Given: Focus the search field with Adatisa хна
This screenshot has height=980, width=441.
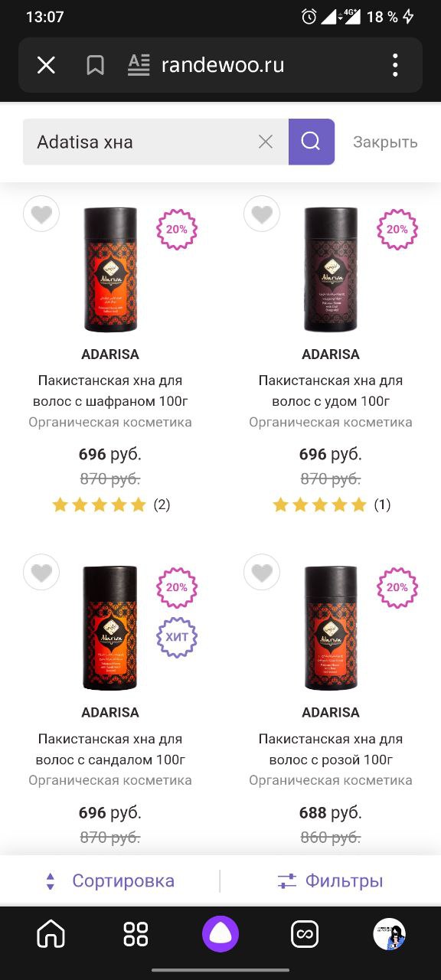Looking at the screenshot, I should (141, 142).
